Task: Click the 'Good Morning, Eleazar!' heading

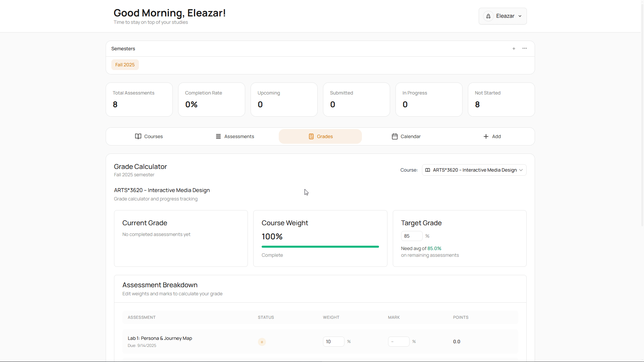Action: pyautogui.click(x=170, y=13)
